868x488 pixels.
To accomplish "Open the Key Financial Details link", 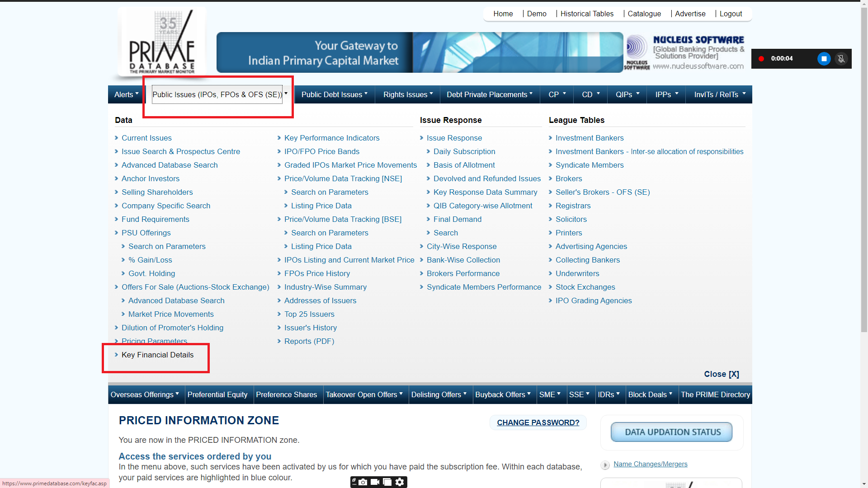I will click(x=157, y=355).
